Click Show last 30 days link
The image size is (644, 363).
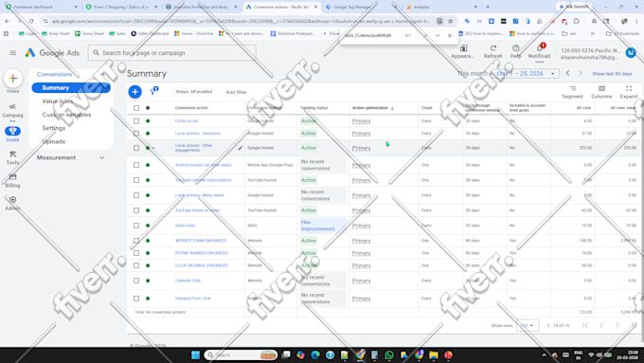point(612,74)
